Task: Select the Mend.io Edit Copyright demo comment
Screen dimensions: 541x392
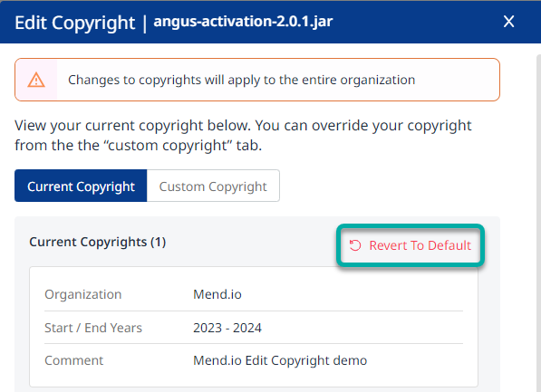Action: (x=280, y=360)
